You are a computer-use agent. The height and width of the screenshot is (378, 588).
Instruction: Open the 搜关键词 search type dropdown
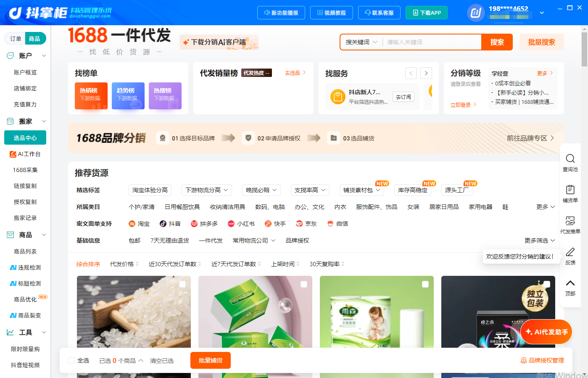click(361, 42)
